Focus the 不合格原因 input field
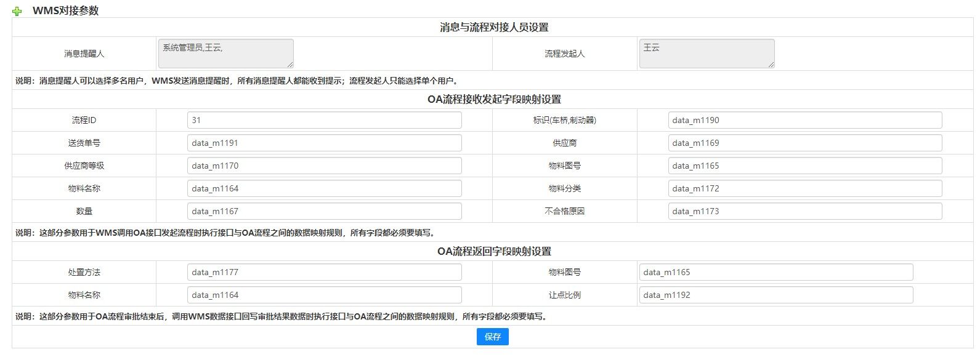The height and width of the screenshot is (357, 980). click(x=804, y=211)
